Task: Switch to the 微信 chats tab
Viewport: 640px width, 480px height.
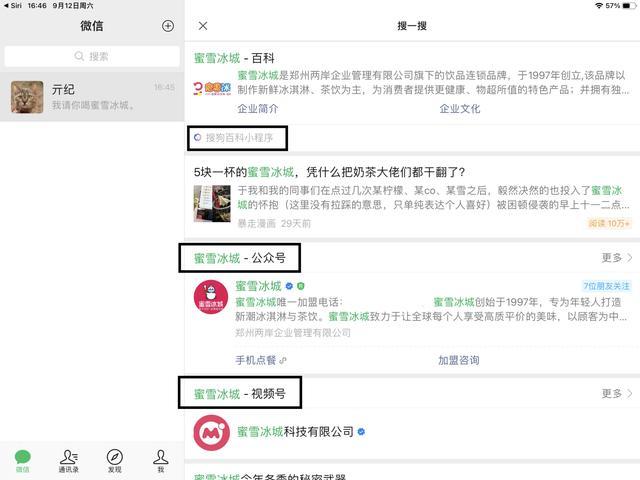Action: click(23, 461)
